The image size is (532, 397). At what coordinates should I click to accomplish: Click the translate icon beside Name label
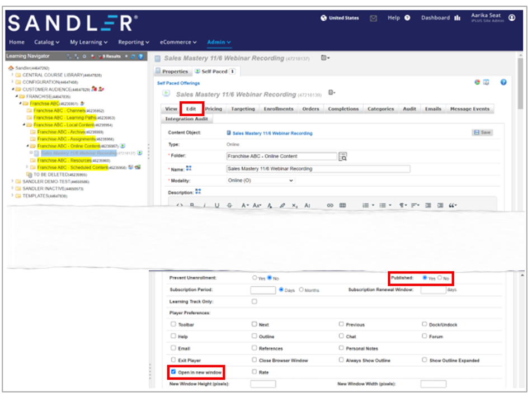(x=189, y=168)
